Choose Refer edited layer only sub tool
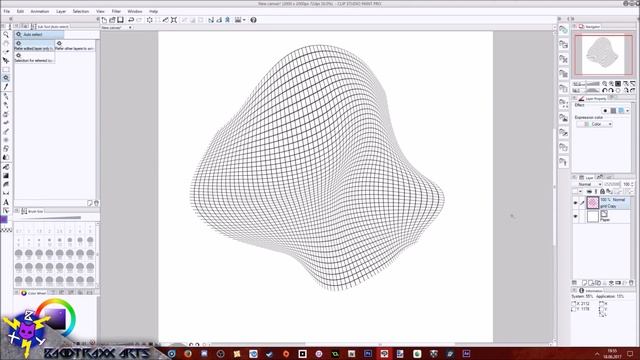Image resolution: width=640 pixels, height=360 pixels. click(34, 46)
